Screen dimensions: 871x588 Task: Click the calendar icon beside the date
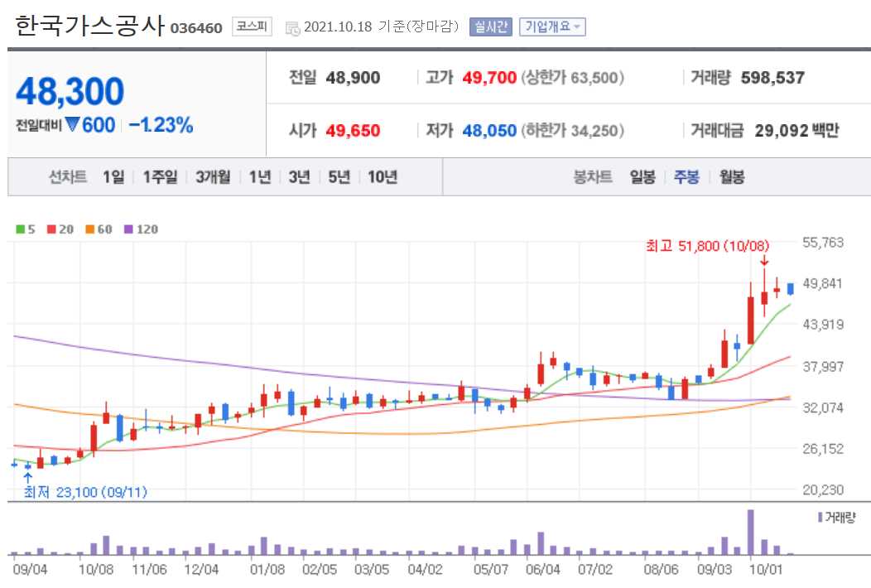coord(292,28)
